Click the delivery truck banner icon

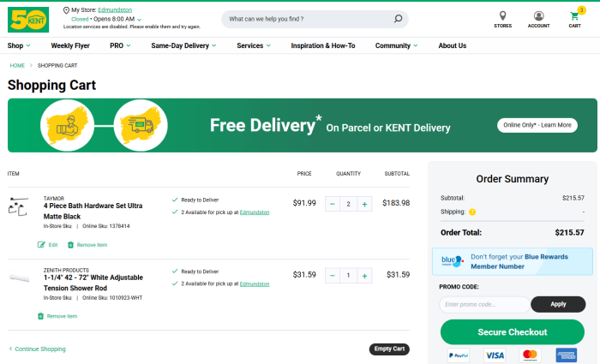pyautogui.click(x=141, y=125)
